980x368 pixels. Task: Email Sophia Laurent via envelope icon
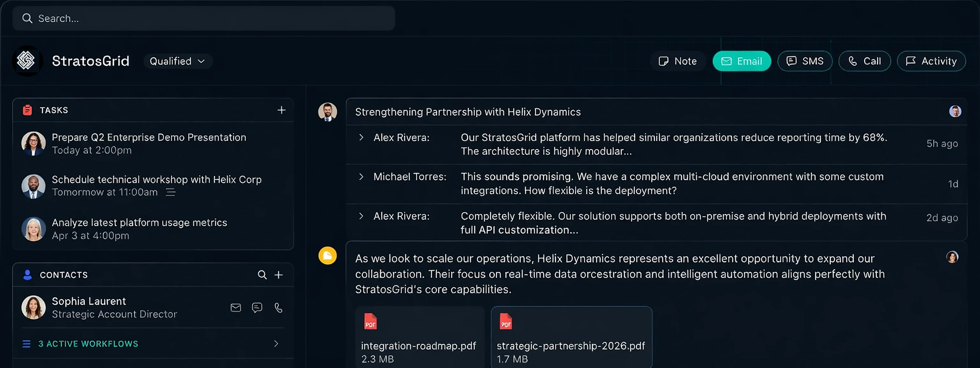click(235, 308)
